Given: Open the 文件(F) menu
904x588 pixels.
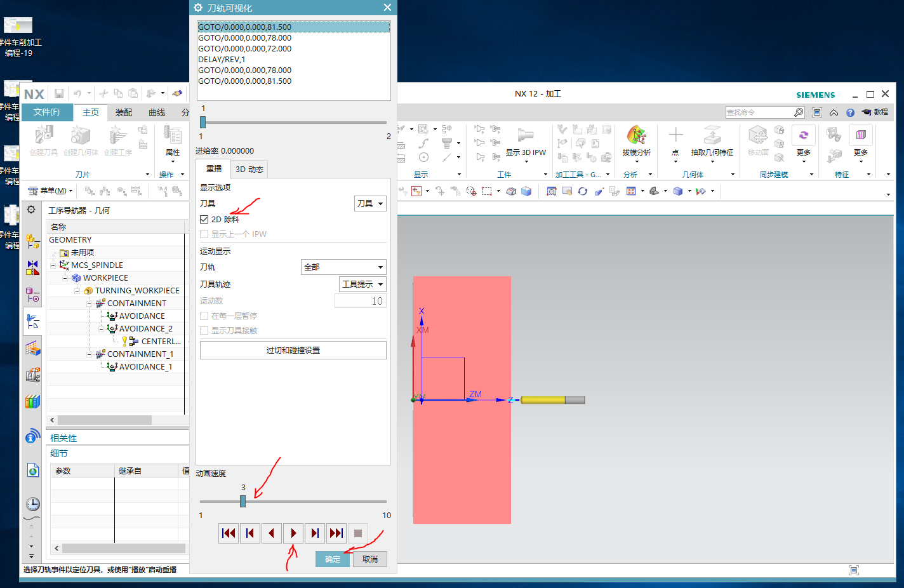Looking at the screenshot, I should pyautogui.click(x=47, y=112).
